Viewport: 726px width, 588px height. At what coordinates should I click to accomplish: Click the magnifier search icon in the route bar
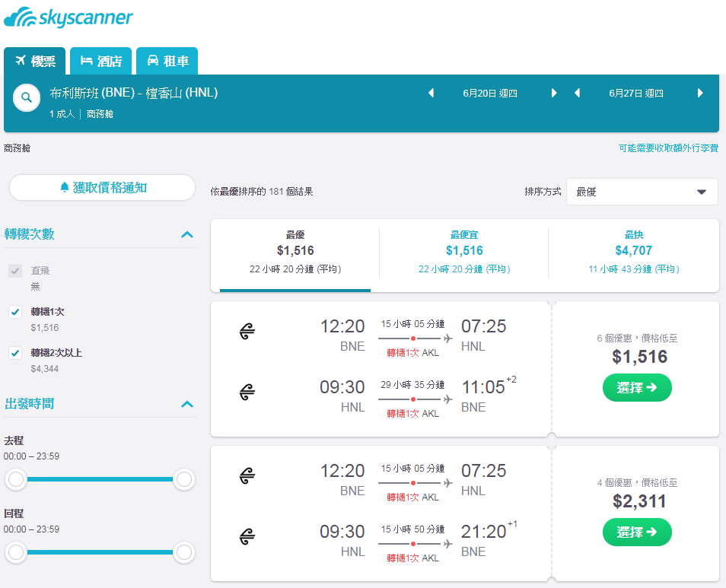(27, 97)
